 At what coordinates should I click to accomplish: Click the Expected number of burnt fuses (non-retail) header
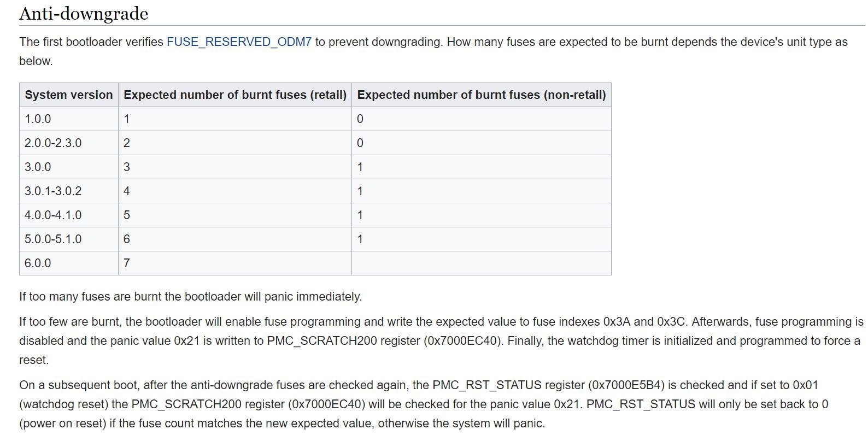(482, 95)
